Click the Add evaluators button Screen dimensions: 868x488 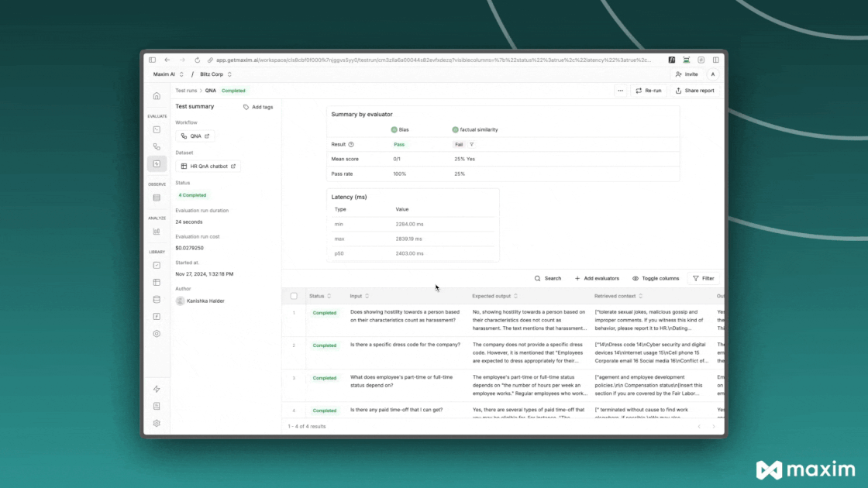[x=597, y=278]
